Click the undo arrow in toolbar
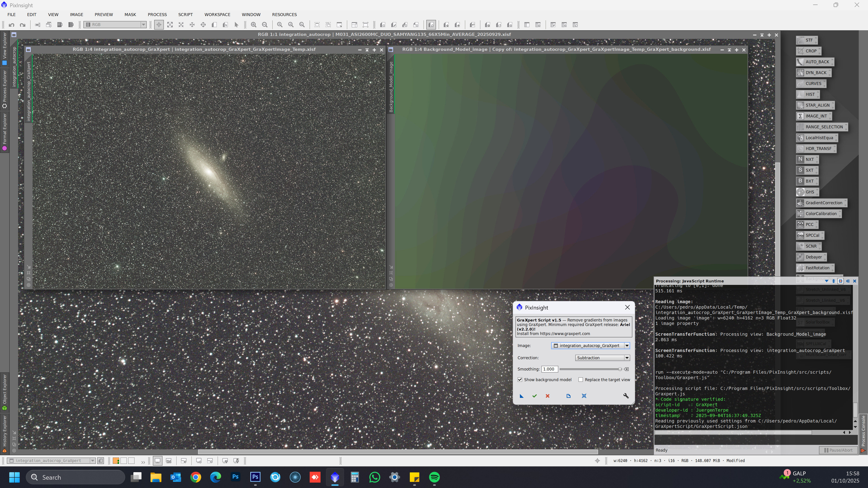The height and width of the screenshot is (488, 868). tap(12, 25)
